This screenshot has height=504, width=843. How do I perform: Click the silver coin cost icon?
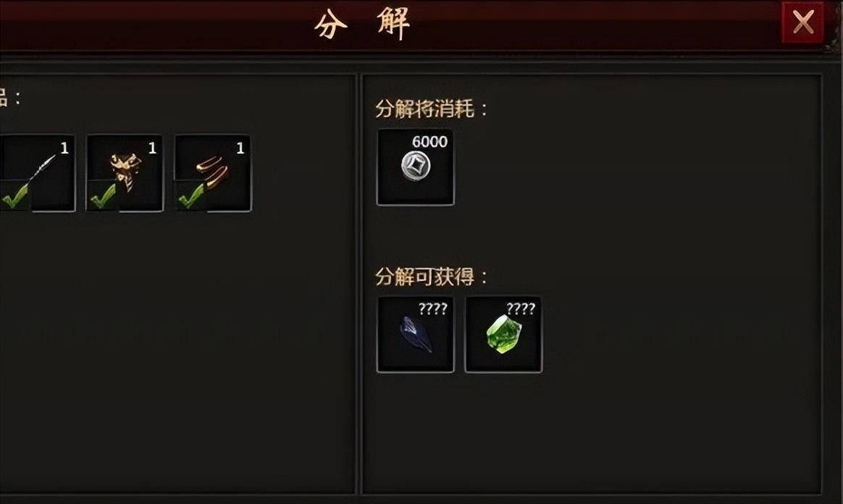pos(416,167)
